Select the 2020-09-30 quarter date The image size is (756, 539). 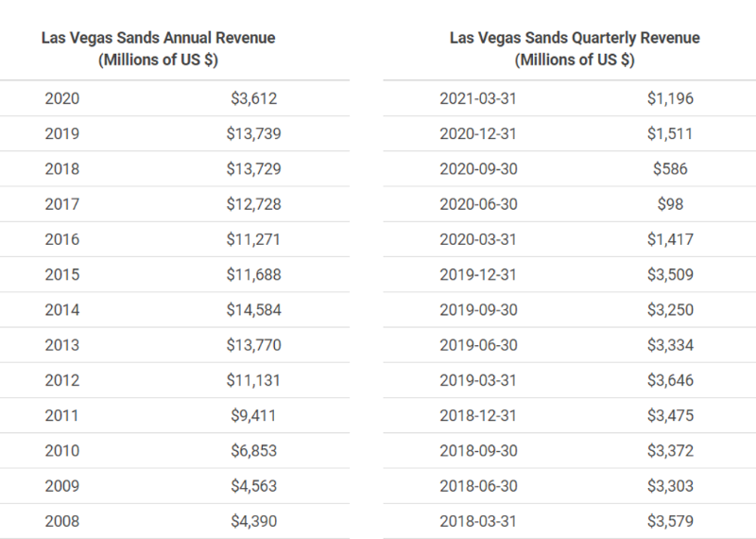tap(478, 168)
